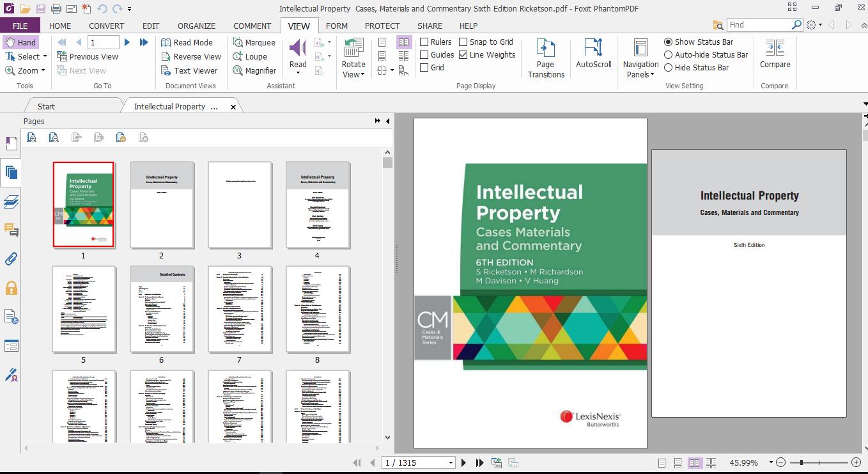
Task: Switch to the PROTECT ribbon tab
Action: (382, 26)
